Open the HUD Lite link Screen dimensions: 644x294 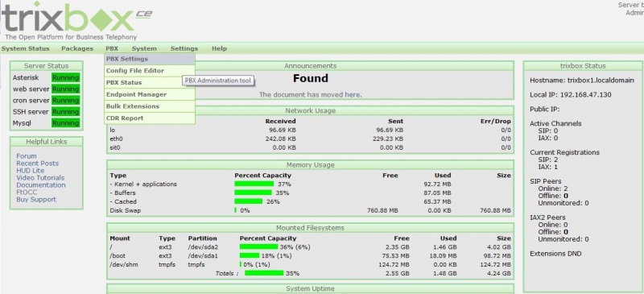click(31, 171)
